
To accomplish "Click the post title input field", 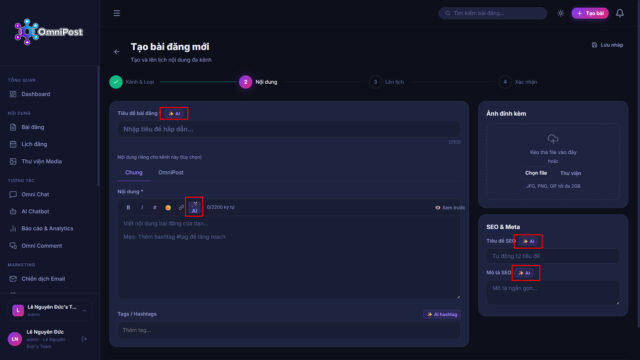I will [289, 129].
